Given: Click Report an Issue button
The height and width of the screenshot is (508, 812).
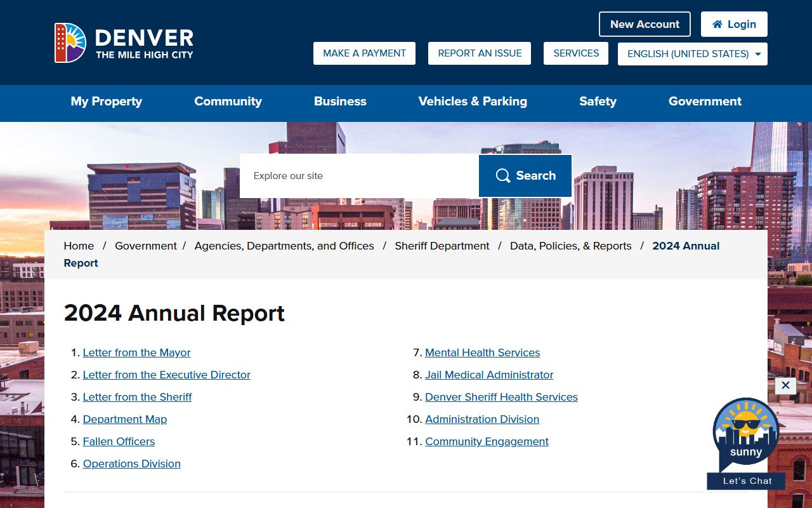Looking at the screenshot, I should coord(480,53).
